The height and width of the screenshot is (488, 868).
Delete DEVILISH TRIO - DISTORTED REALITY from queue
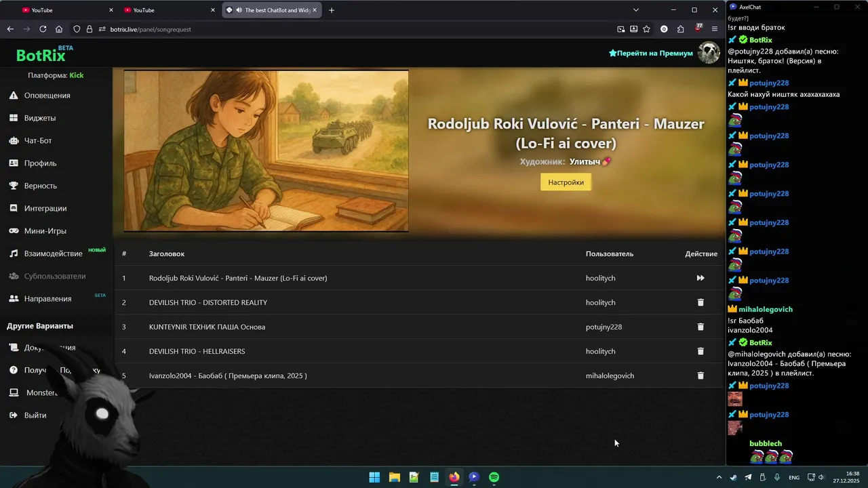701,302
